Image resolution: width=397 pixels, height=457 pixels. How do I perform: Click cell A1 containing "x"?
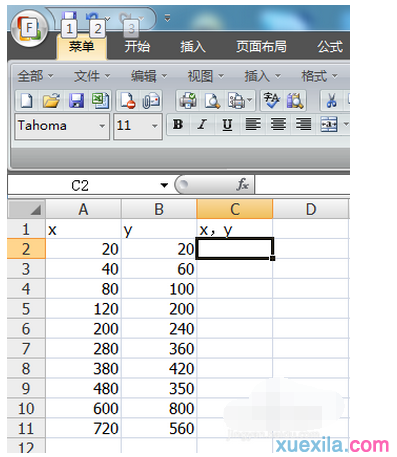coord(83,229)
